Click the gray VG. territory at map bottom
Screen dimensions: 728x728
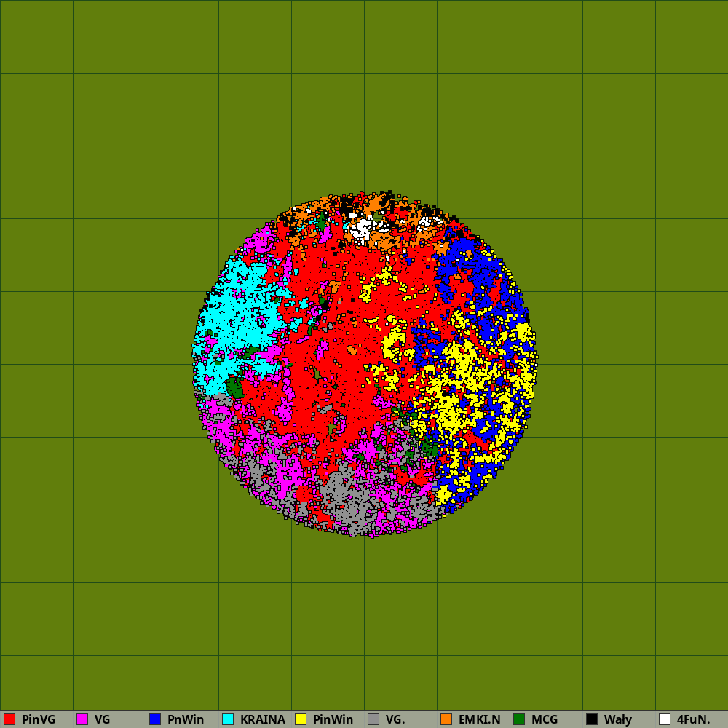[x=342, y=495]
